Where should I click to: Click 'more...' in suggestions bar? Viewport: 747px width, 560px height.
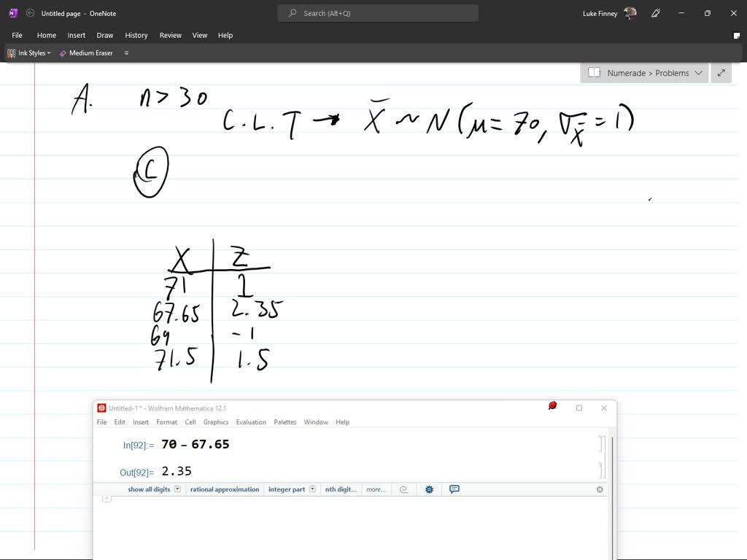376,489
